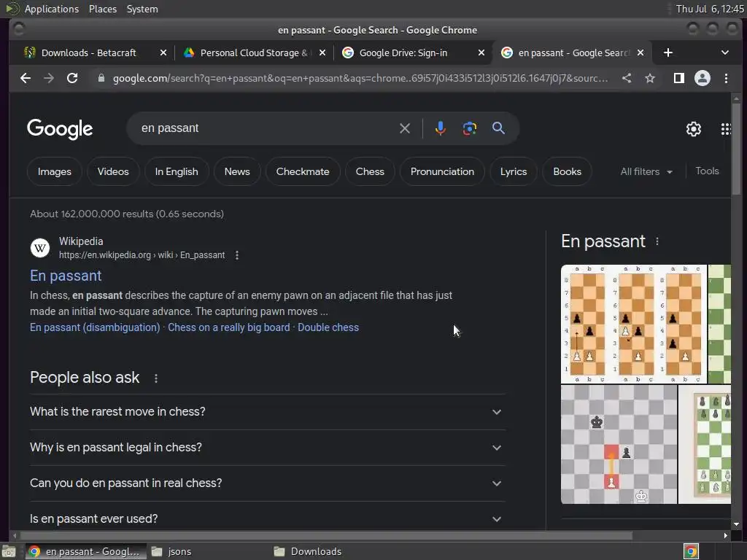The width and height of the screenshot is (747, 560).
Task: Open Chrome's three-dot menu
Action: [726, 78]
